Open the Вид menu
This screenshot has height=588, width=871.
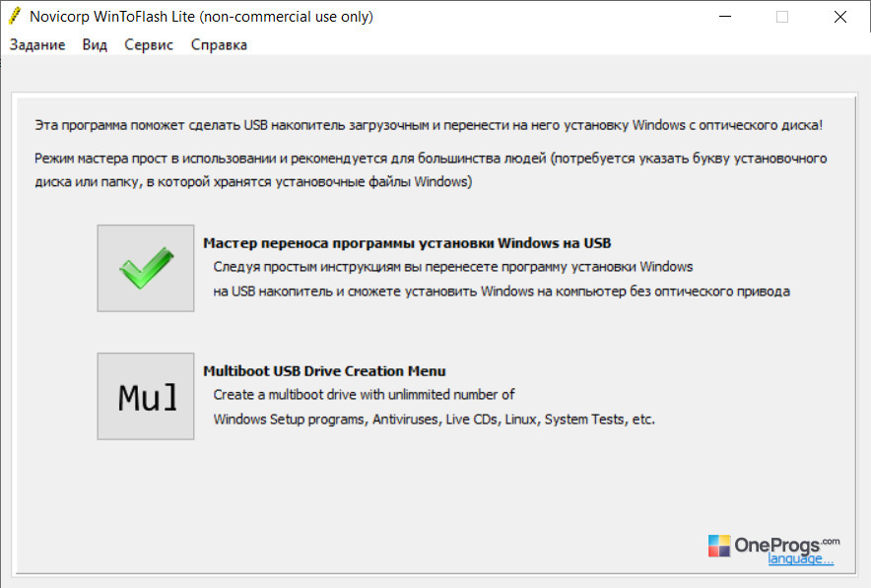(95, 45)
